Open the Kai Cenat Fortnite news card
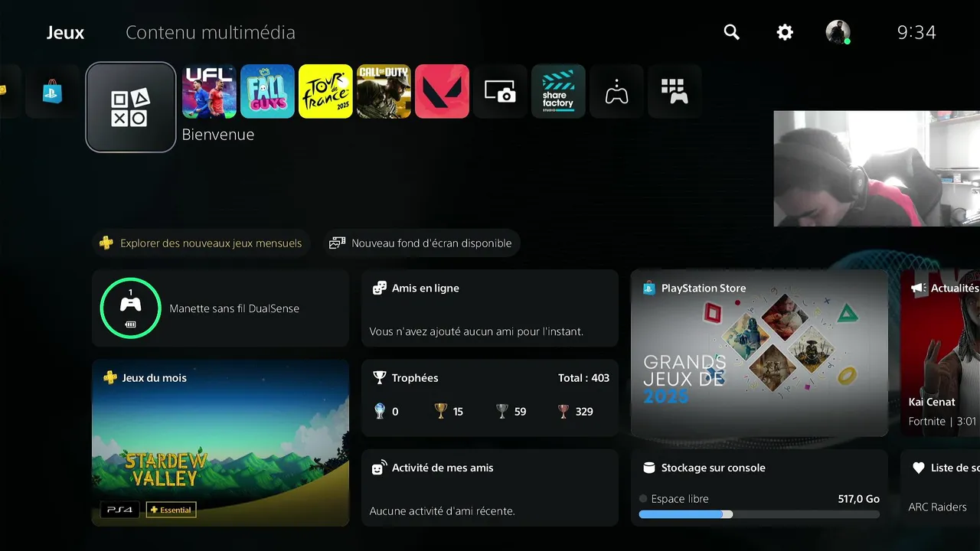 coord(940,354)
